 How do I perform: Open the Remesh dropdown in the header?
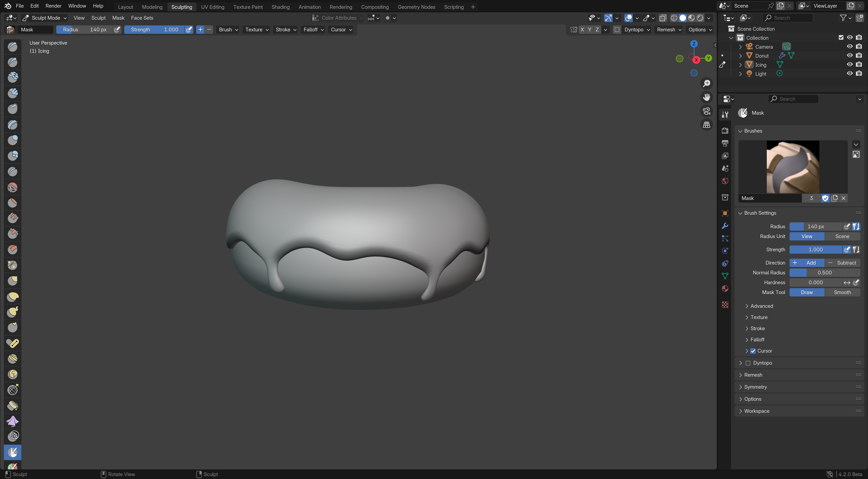tap(669, 30)
